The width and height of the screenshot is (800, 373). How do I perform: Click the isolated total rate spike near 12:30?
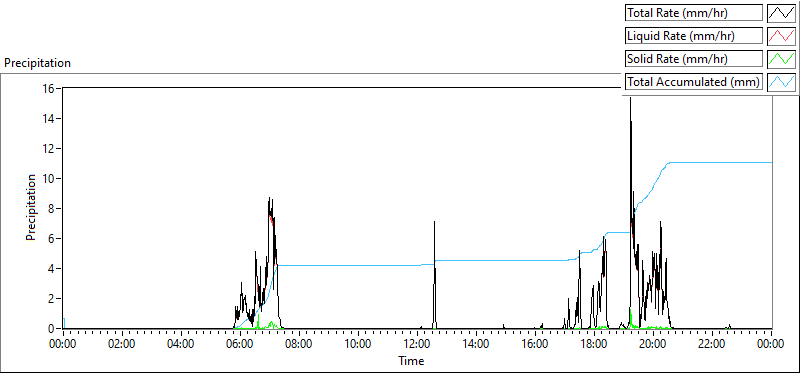pyautogui.click(x=434, y=276)
